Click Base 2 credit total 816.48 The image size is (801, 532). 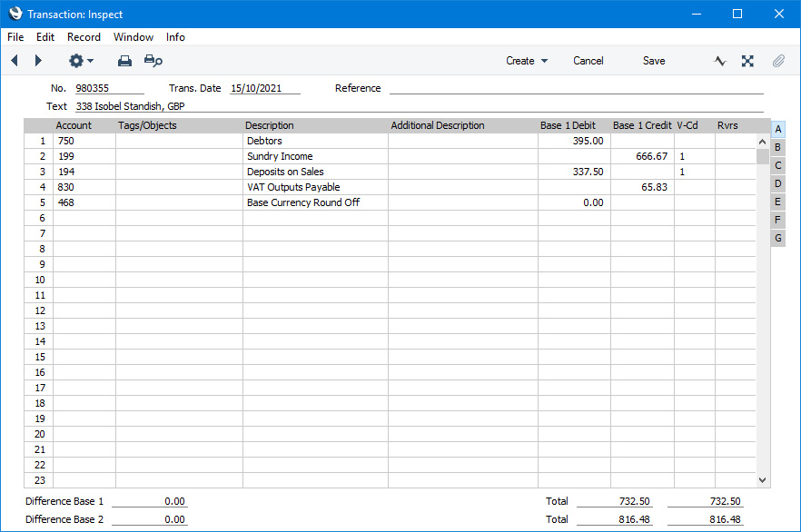706,519
